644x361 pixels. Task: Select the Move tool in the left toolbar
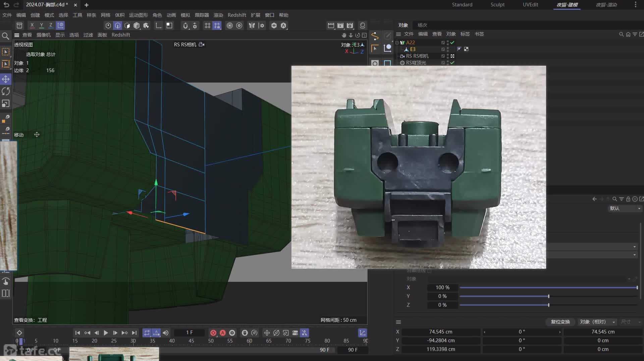pos(6,79)
